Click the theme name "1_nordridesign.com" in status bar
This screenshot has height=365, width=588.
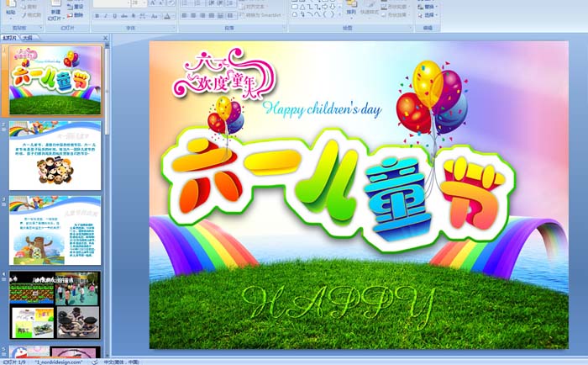coord(59,362)
